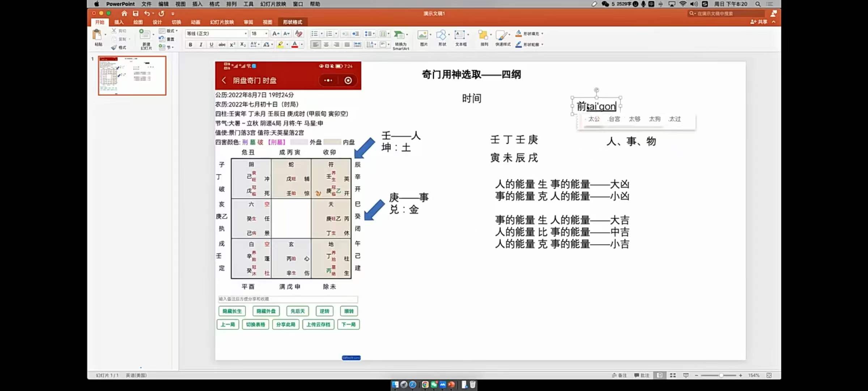Toggle underline formatting

point(211,45)
